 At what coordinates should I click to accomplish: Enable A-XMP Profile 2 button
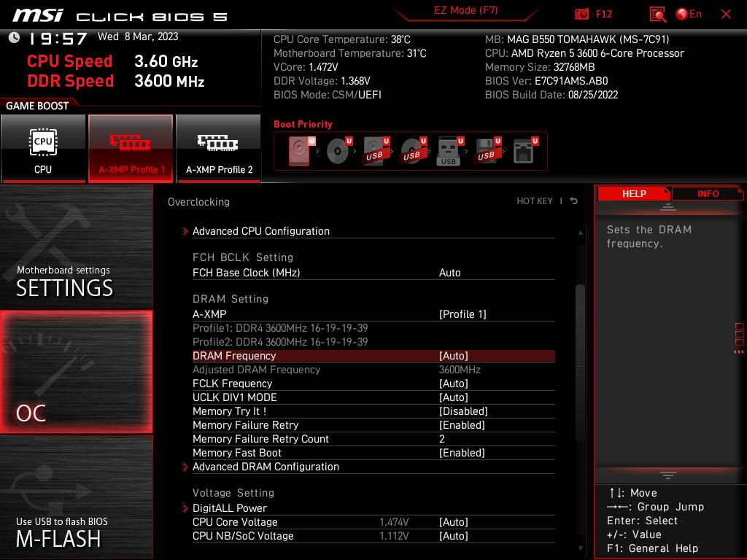pyautogui.click(x=219, y=148)
